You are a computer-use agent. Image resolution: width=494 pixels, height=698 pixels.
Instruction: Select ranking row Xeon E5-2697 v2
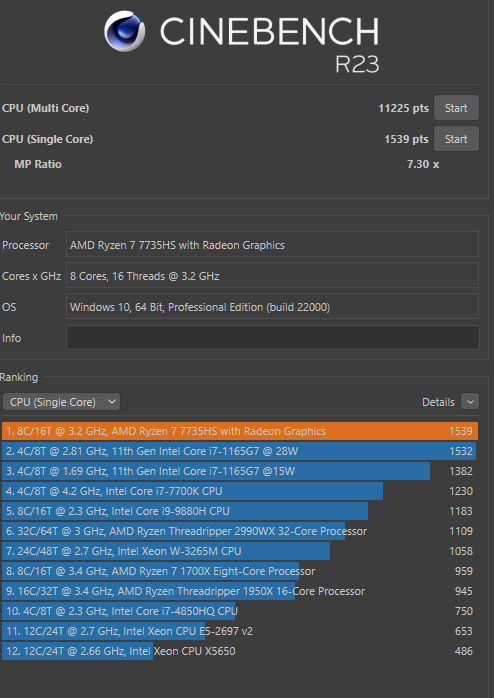pyautogui.click(x=240, y=631)
